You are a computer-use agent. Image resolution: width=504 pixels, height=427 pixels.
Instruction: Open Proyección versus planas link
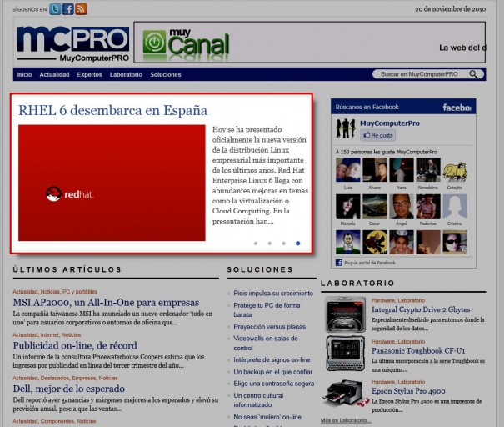pos(269,327)
